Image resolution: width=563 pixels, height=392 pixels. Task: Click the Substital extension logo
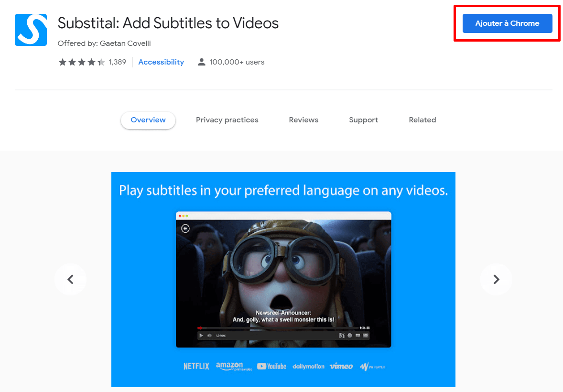31,30
